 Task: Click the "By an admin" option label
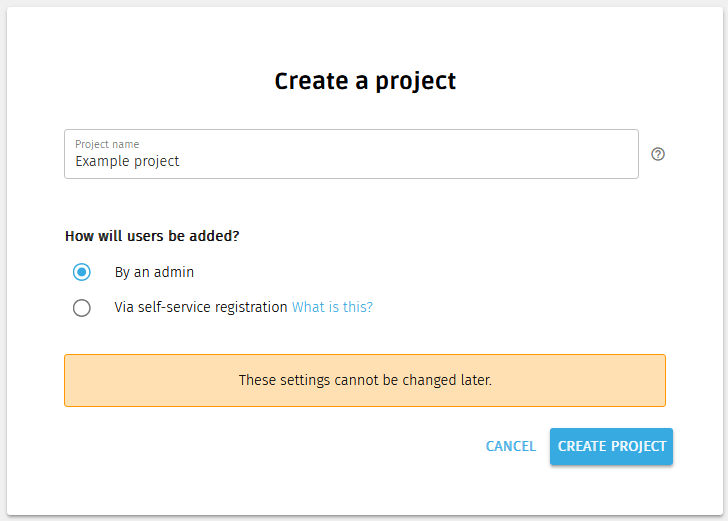(154, 272)
